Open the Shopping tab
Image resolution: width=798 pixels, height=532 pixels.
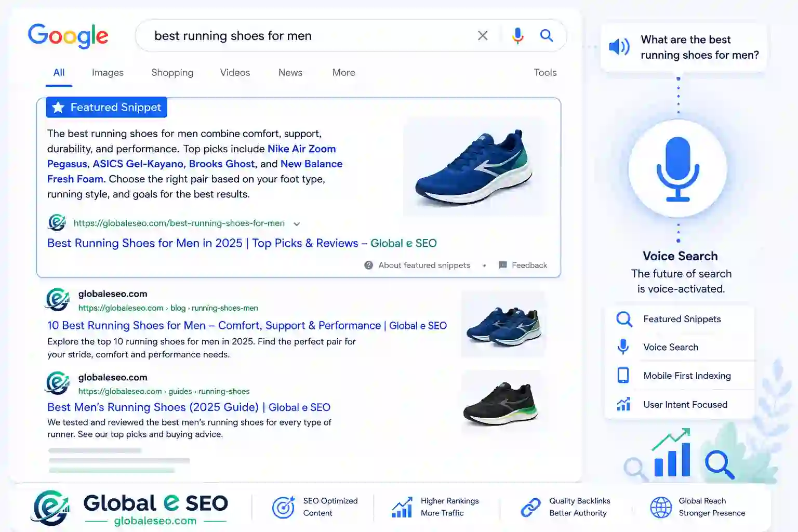tap(172, 73)
